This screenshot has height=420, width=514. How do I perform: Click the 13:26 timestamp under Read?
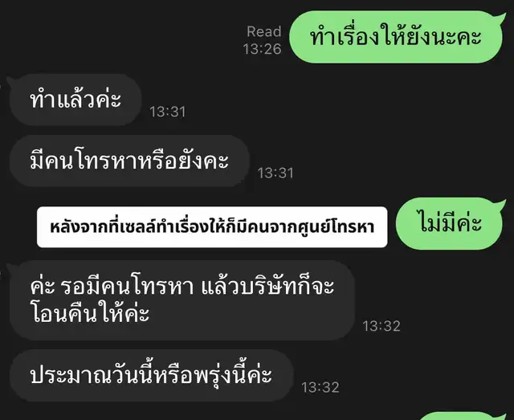[263, 49]
